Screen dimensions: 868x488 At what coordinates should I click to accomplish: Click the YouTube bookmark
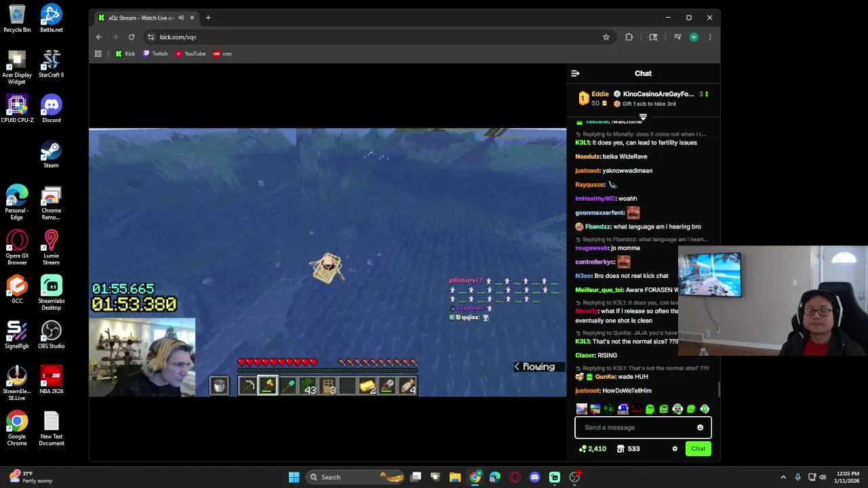(x=191, y=54)
